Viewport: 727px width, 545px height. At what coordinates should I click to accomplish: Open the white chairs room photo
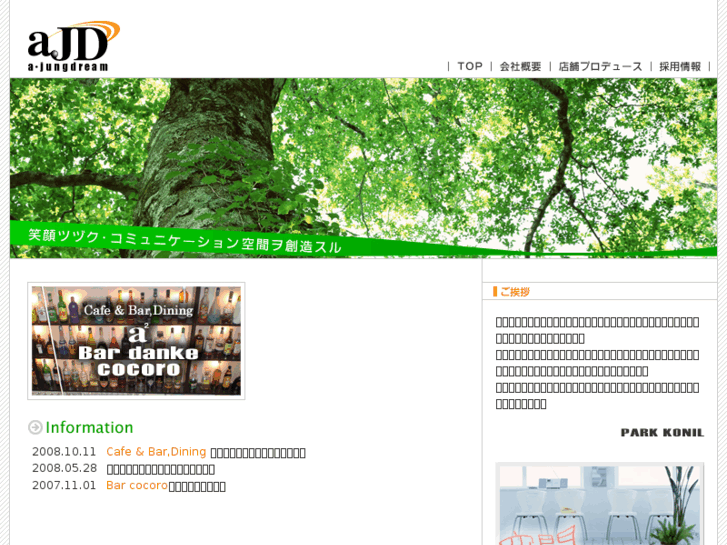[x=600, y=504]
